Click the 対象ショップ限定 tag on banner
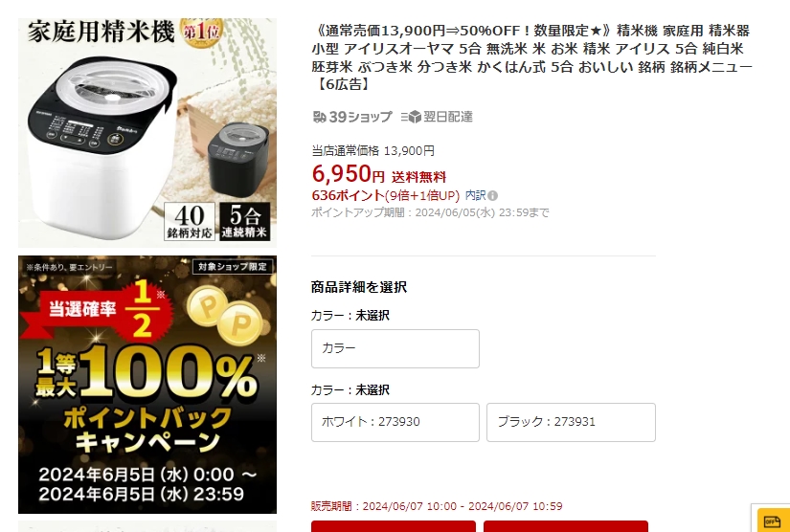Viewport: 790px width, 532px height. (233, 266)
